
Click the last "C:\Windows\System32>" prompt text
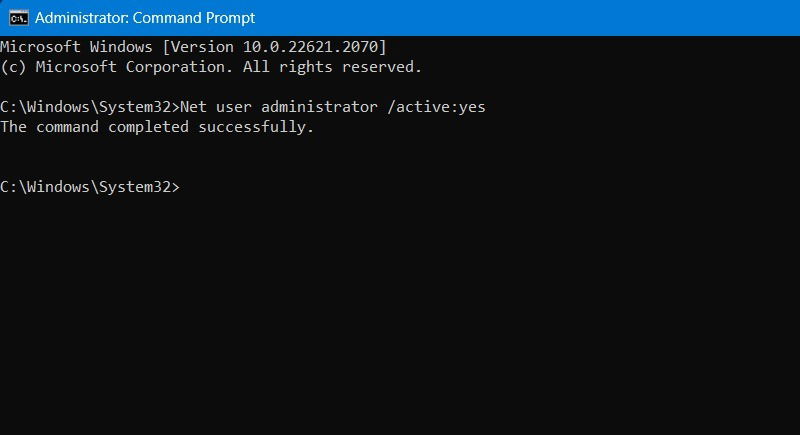tap(88, 187)
